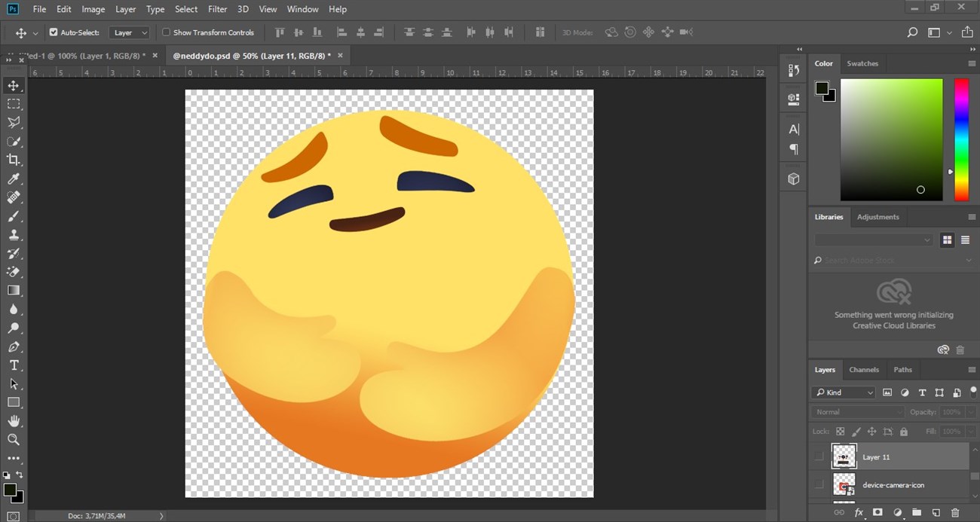This screenshot has width=980, height=522.
Task: Click the Search Adobe Stock field
Action: coord(893,261)
